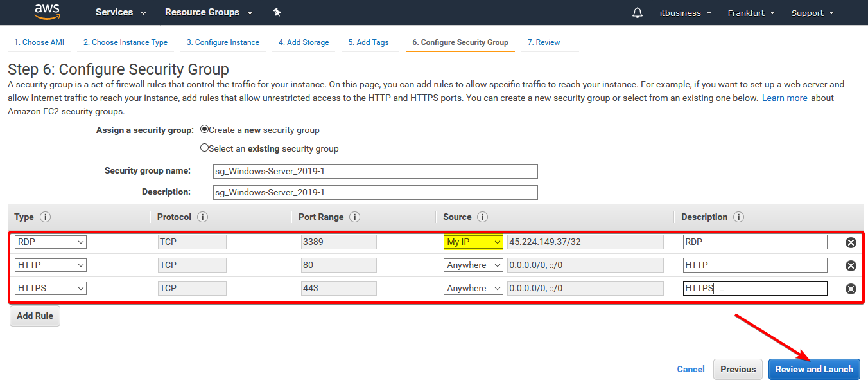The image size is (868, 385).
Task: Open the Learn more link
Action: point(785,98)
